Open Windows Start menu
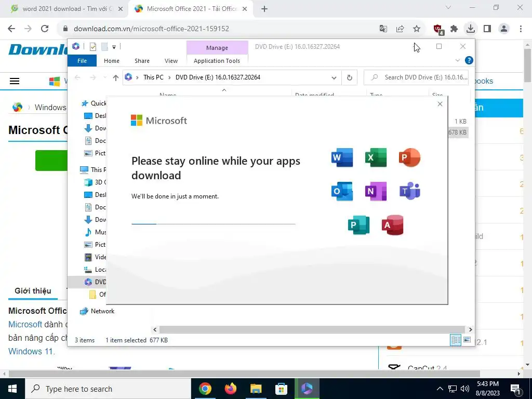Viewport: 532px width, 399px height. pos(12,389)
